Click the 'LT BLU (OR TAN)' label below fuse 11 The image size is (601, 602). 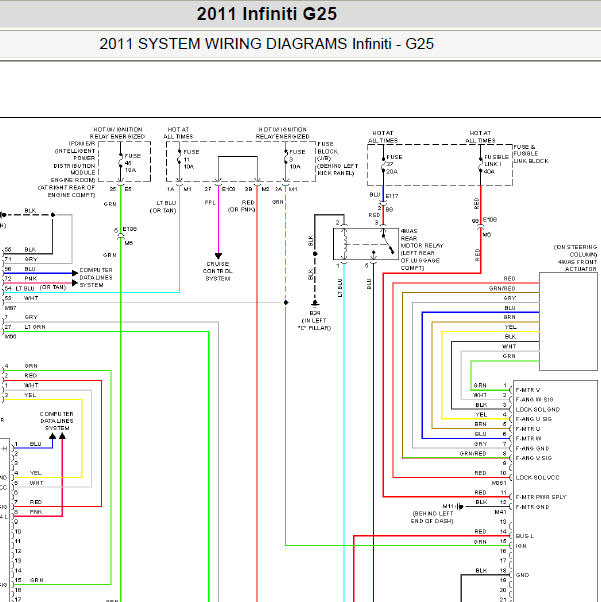click(x=163, y=207)
